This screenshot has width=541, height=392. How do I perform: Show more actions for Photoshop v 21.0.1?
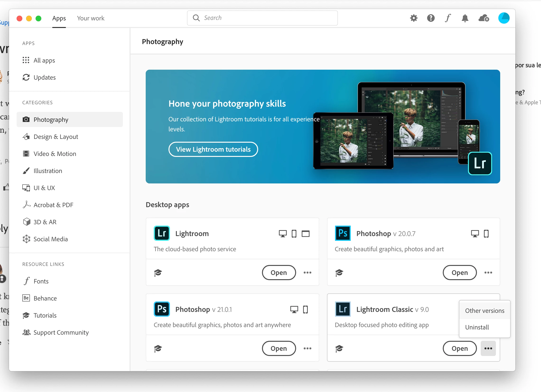pyautogui.click(x=307, y=348)
